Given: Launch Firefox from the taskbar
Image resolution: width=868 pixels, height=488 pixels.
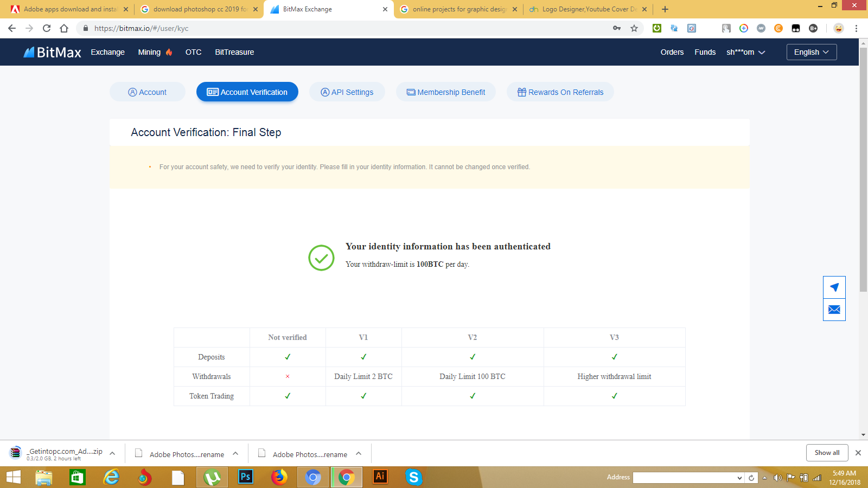Looking at the screenshot, I should tap(279, 477).
